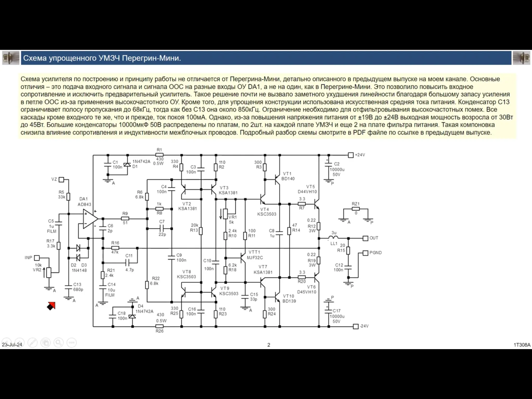Open the pen annotation tool
532x399 pixels.
(x=32, y=343)
